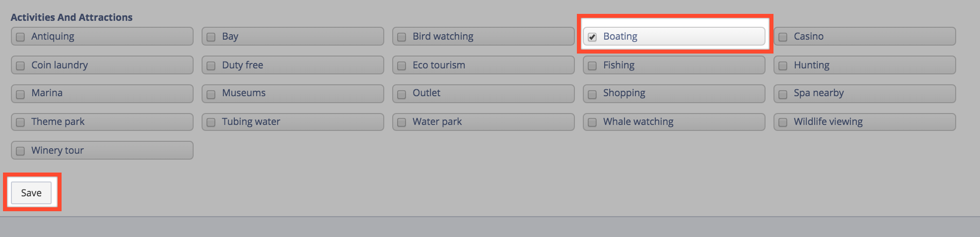Screen dimensions: 980x237
Task: Click the Save button
Action: coord(31,193)
